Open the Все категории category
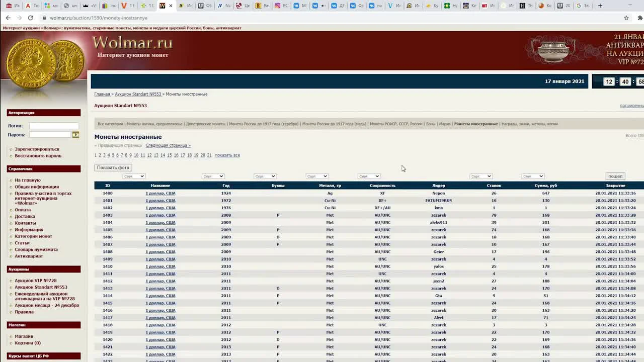Viewport: 644px width, 362px height. point(110,124)
